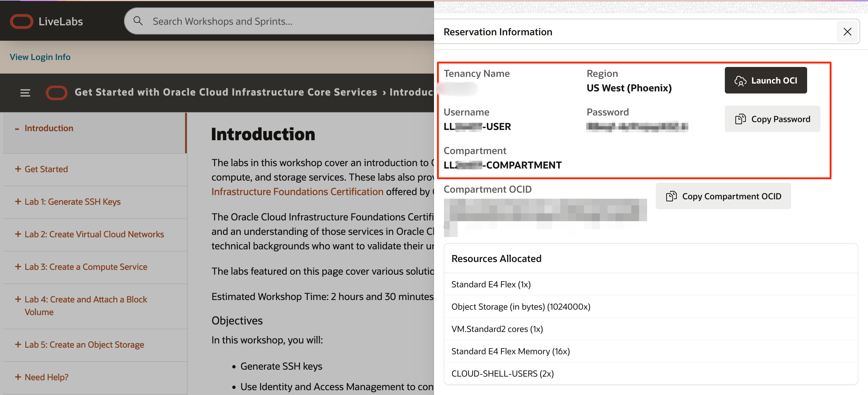Image resolution: width=868 pixels, height=395 pixels.
Task: Open the hamburger menu icon
Action: tap(25, 93)
